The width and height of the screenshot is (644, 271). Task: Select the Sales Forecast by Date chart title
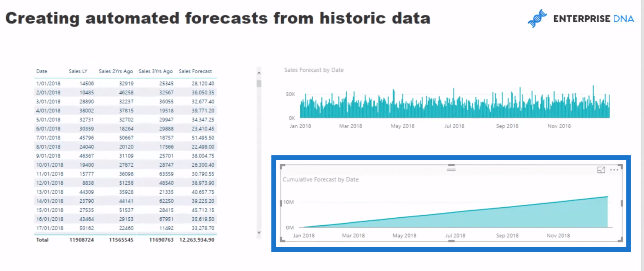tap(314, 70)
